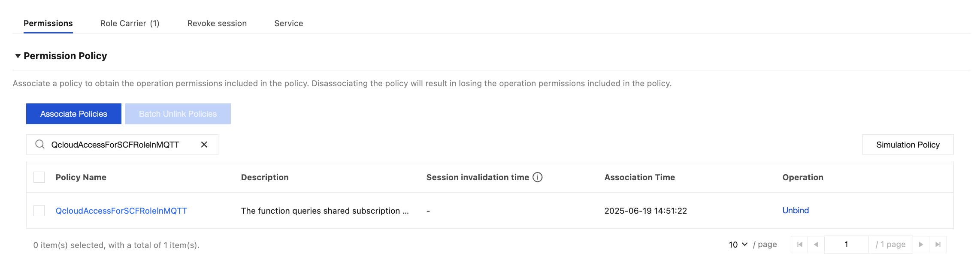This screenshot has height=260, width=980.
Task: Click the page number input box
Action: [846, 245]
